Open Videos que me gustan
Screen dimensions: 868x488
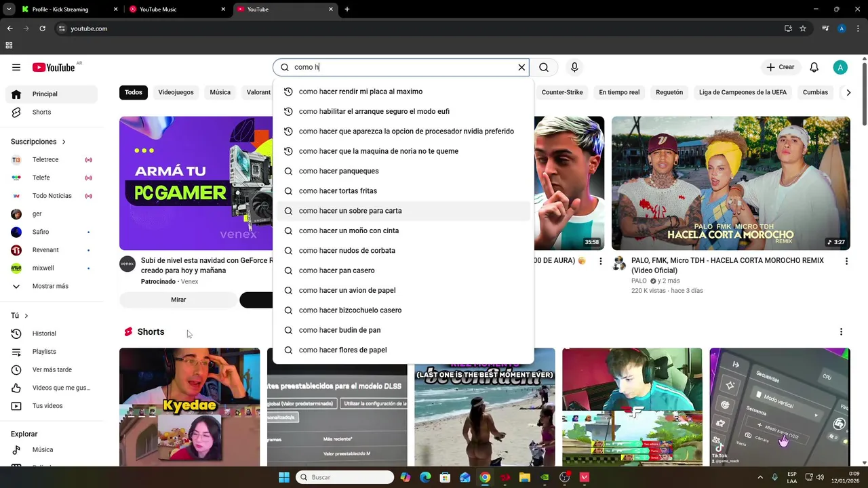[52, 388]
